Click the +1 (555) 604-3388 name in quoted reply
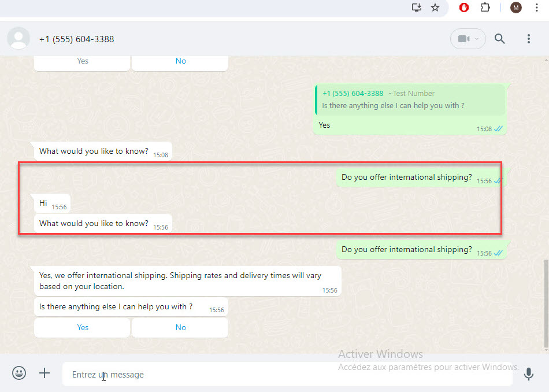This screenshot has height=392, width=549. (x=353, y=94)
